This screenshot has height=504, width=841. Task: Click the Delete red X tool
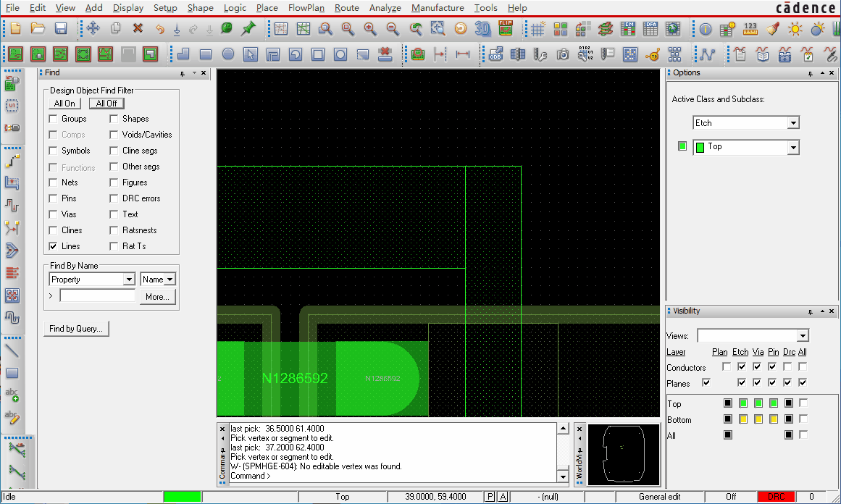(138, 28)
